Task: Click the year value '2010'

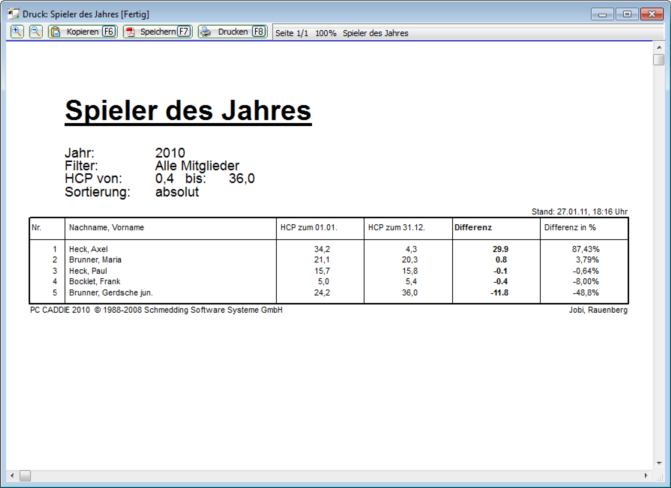Action: tap(170, 153)
